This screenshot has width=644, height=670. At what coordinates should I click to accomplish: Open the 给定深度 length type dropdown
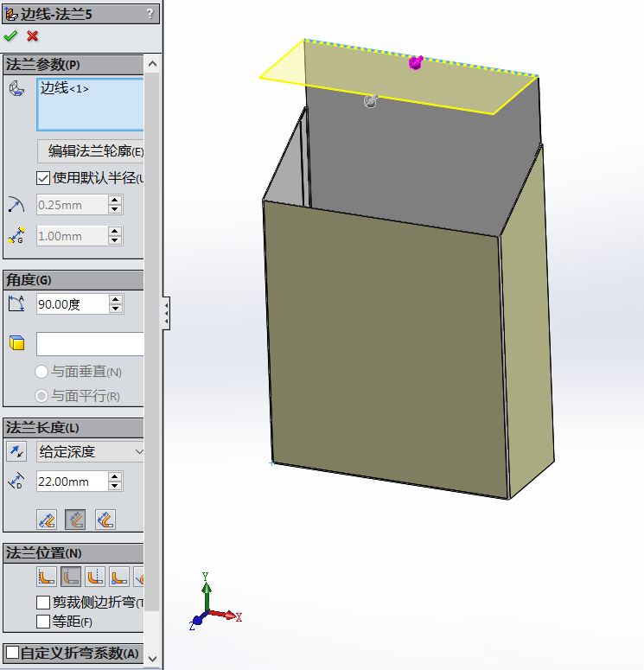[90, 451]
